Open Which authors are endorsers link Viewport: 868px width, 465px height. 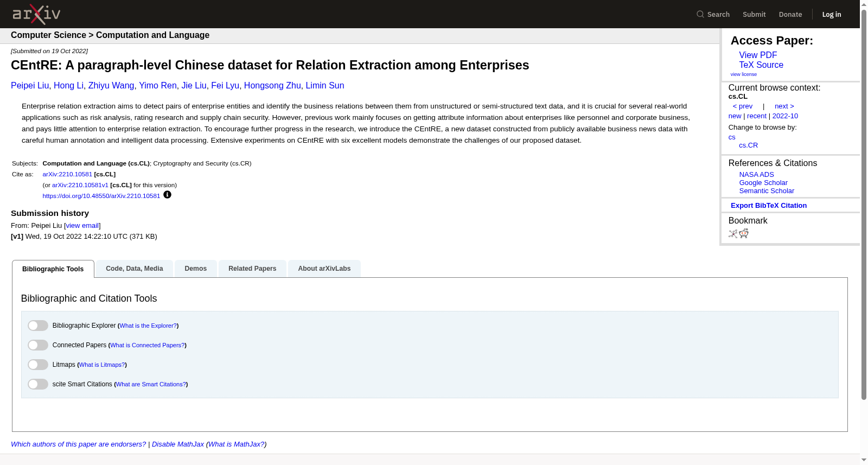(x=79, y=444)
